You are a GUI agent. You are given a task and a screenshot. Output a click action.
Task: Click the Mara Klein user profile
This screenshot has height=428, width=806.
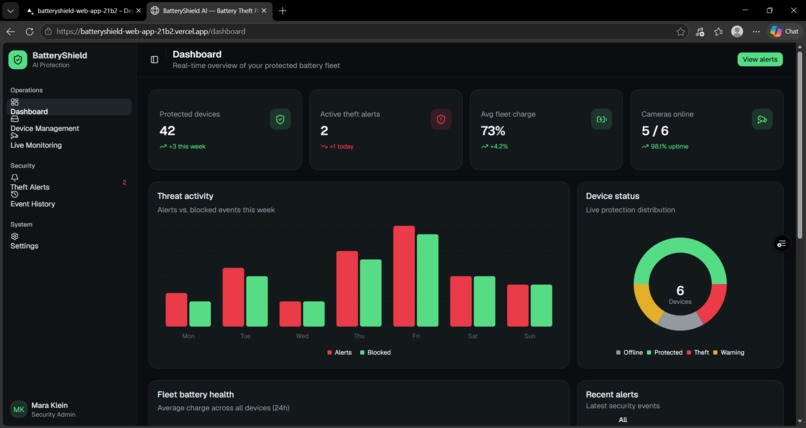pyautogui.click(x=69, y=410)
